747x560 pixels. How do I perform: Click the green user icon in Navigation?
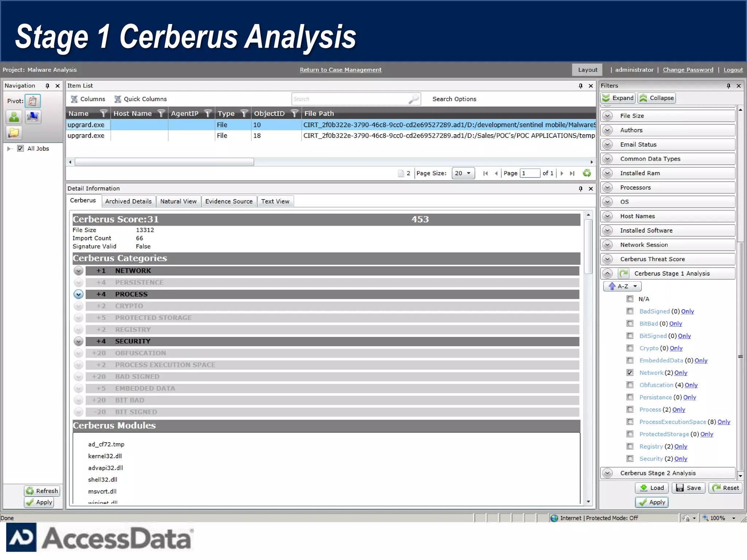(14, 117)
